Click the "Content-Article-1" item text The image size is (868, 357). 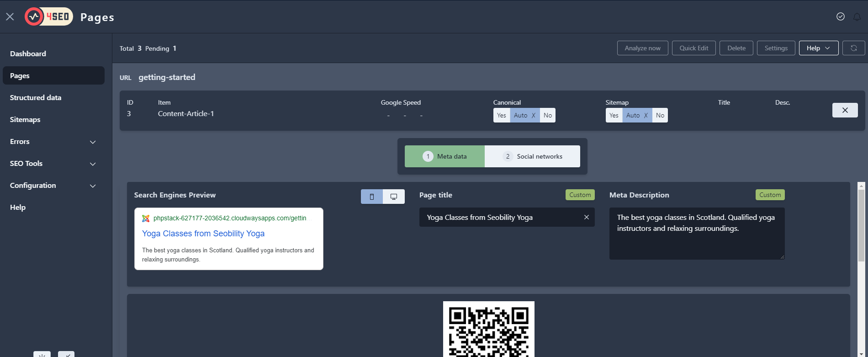(x=186, y=114)
